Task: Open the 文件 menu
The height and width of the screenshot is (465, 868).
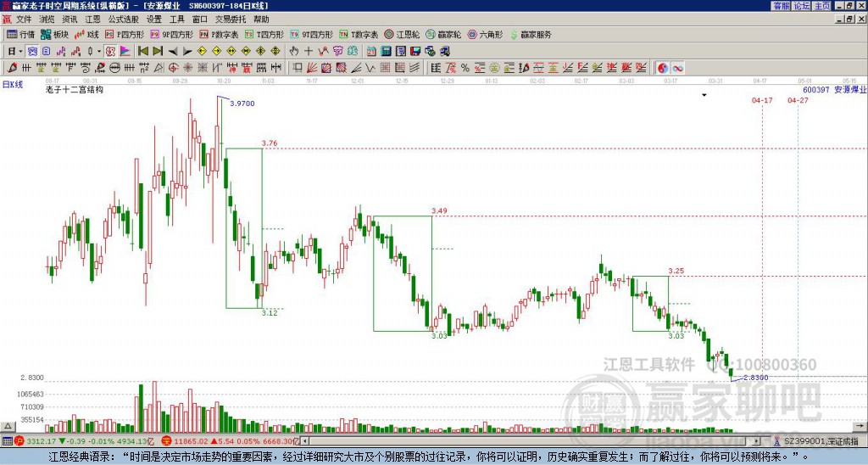Action: coord(24,20)
